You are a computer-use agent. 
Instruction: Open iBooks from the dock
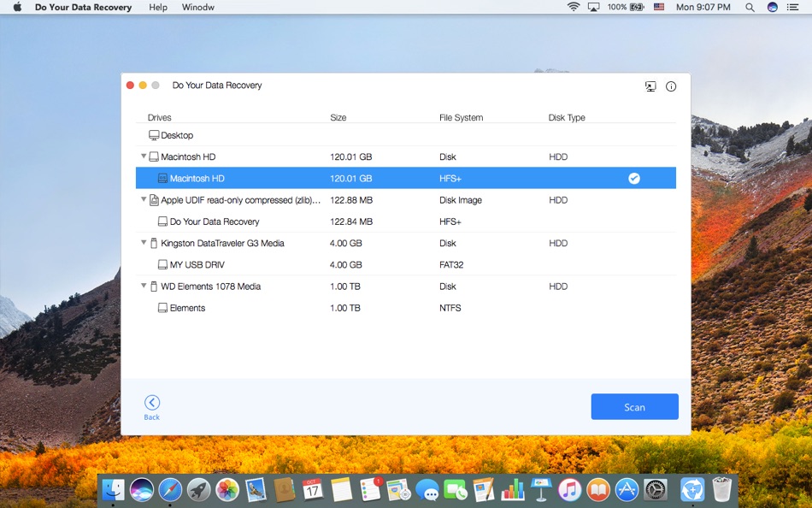point(598,489)
